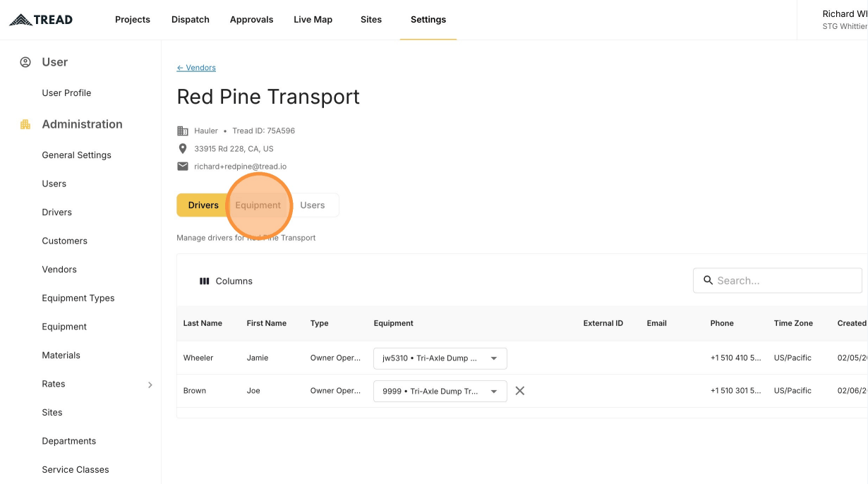Open the Projects menu
Screen dimensions: 868x484
tap(133, 20)
